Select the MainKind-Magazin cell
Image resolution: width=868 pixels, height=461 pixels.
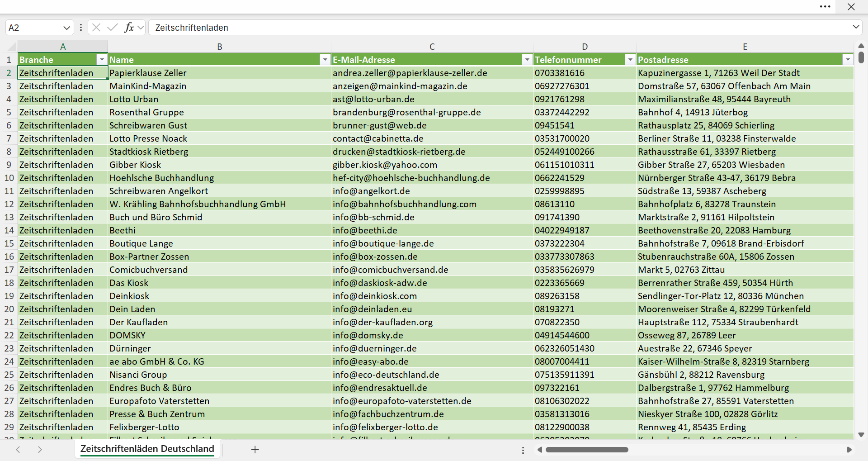click(x=219, y=86)
